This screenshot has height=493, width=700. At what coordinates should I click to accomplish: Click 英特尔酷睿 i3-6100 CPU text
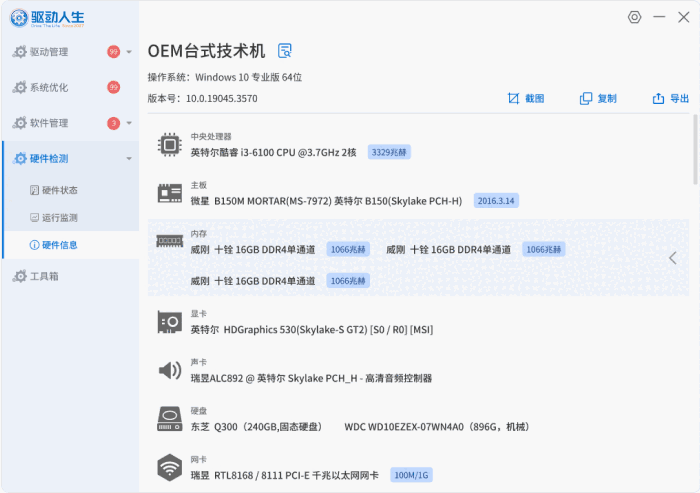pos(273,153)
